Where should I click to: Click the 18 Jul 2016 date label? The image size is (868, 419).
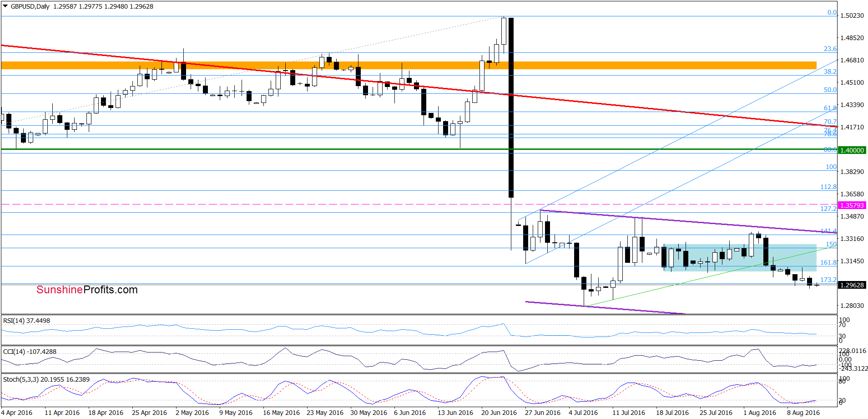point(672,413)
